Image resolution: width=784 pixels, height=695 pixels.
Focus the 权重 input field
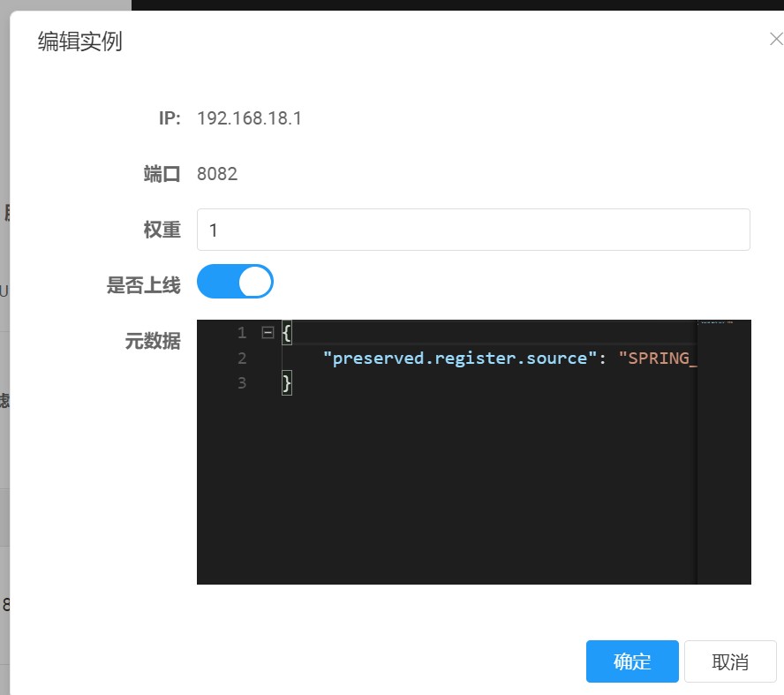[472, 230]
